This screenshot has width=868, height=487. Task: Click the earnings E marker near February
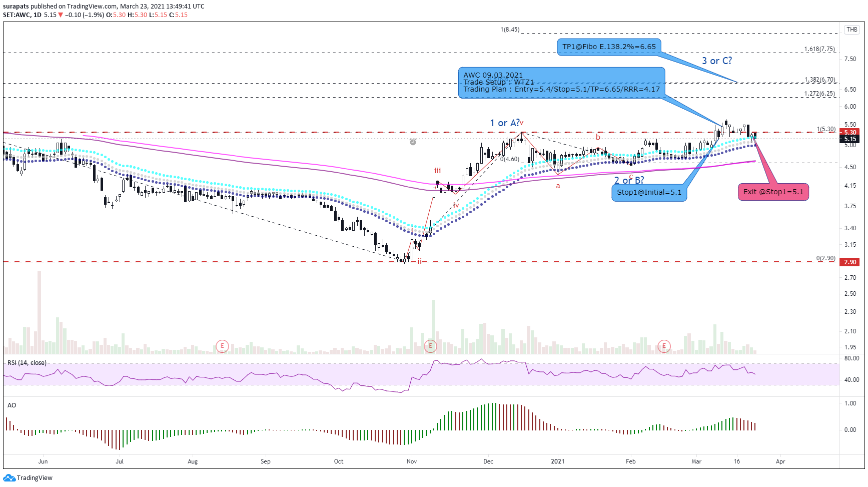coord(664,346)
